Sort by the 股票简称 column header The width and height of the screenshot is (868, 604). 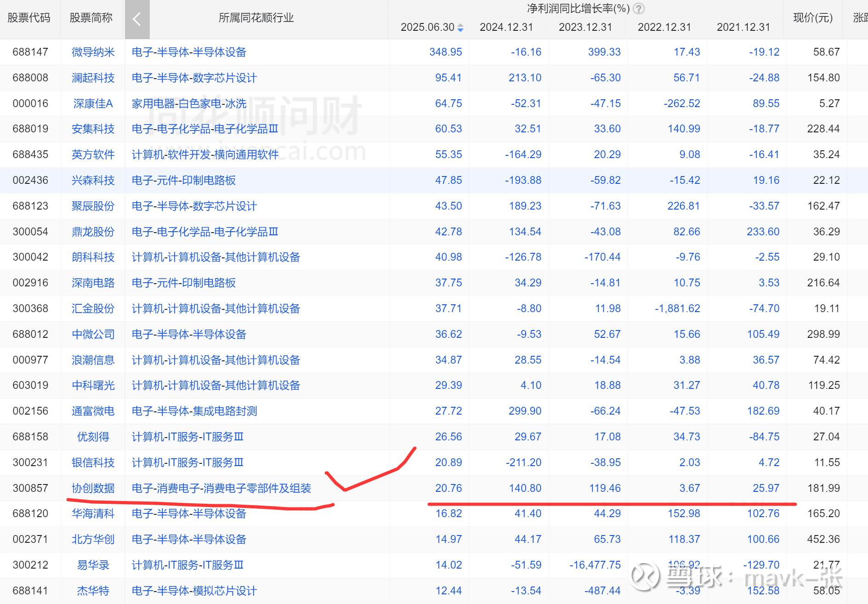pyautogui.click(x=91, y=18)
